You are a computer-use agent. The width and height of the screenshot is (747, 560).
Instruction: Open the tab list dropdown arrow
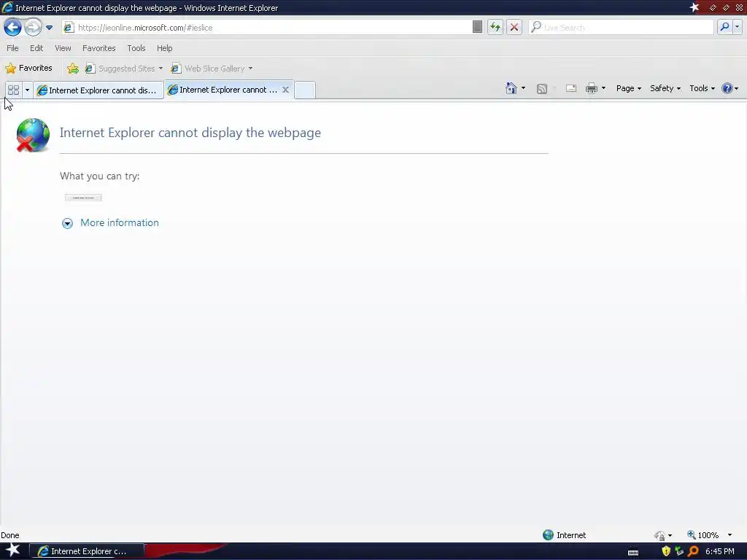coord(27,90)
